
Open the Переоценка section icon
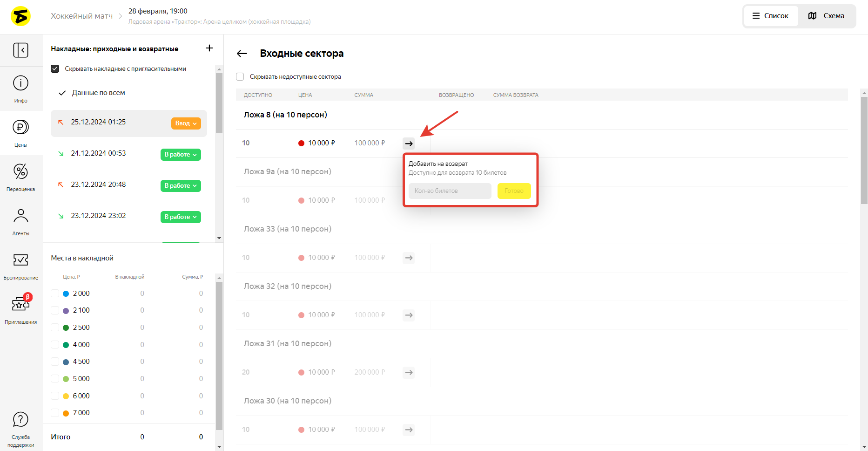pos(20,172)
